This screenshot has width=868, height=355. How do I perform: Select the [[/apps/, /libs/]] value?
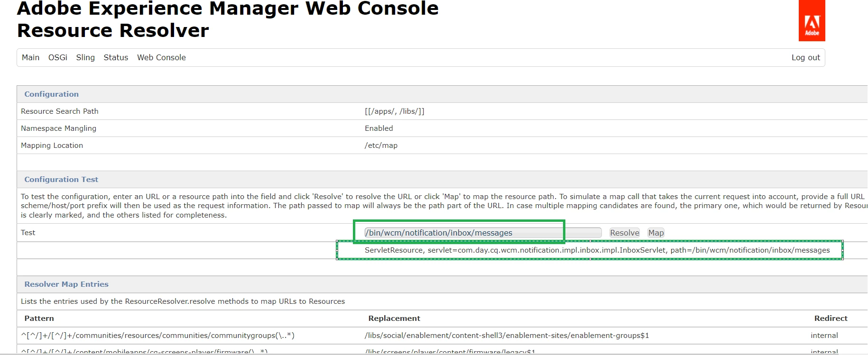395,111
